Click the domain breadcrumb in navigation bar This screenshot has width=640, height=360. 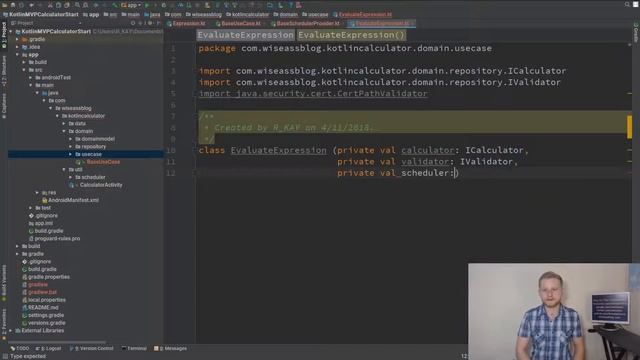(286, 14)
